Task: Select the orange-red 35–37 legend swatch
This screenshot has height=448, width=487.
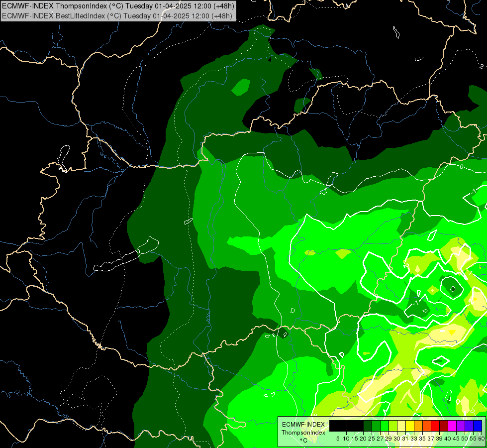Action: point(427,426)
